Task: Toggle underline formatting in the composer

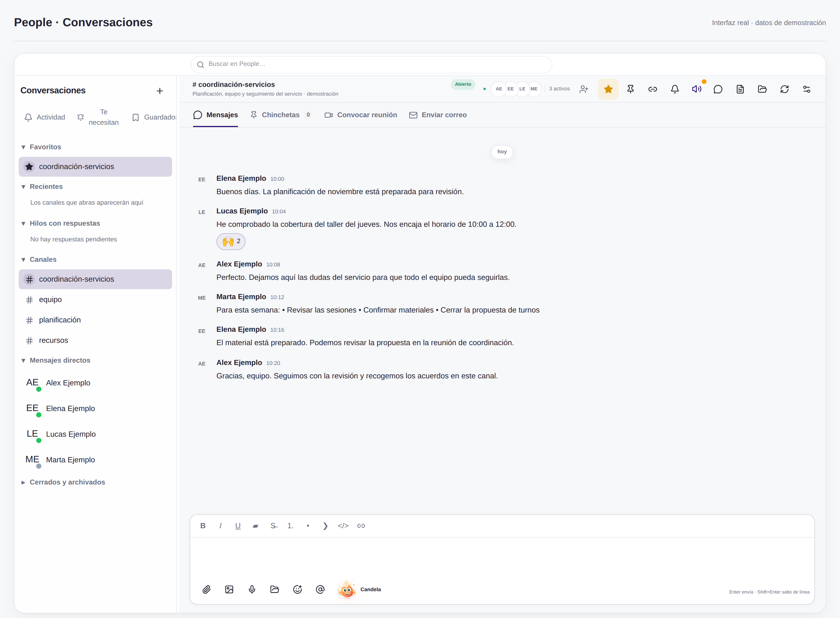Action: point(238,526)
